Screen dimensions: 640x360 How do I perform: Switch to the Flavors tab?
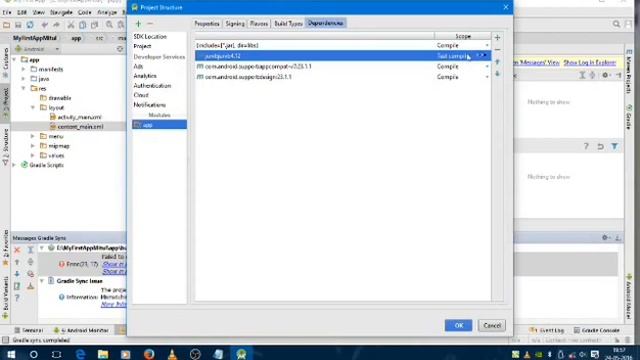259,24
